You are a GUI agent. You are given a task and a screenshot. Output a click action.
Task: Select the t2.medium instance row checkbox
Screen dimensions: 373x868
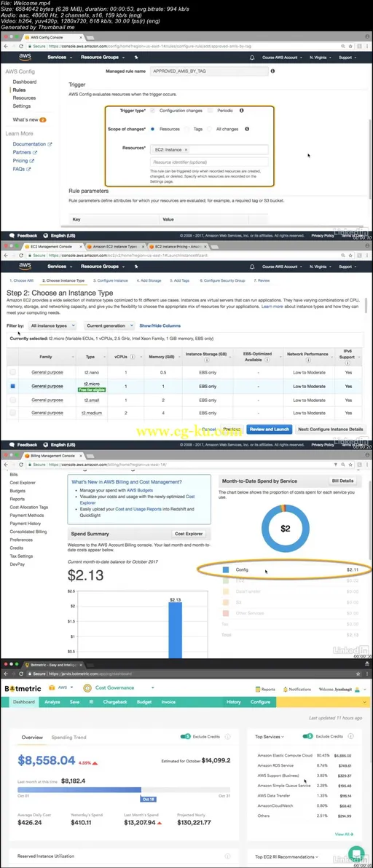click(x=12, y=413)
